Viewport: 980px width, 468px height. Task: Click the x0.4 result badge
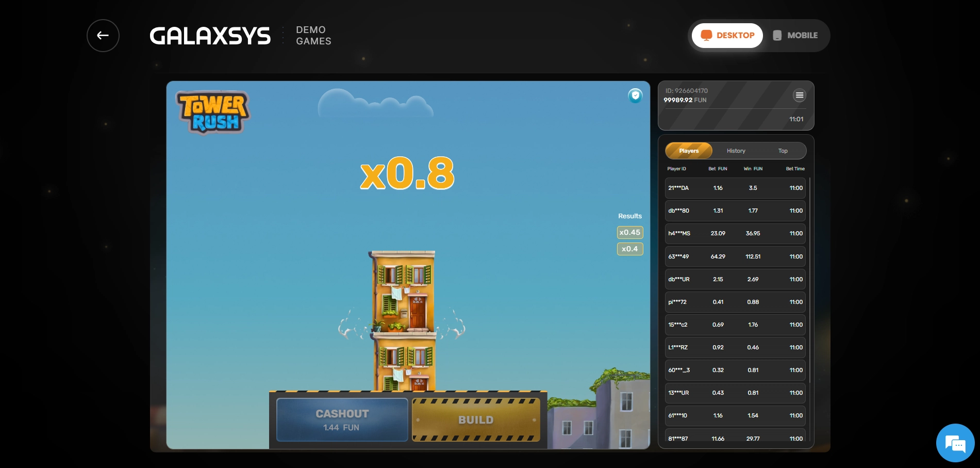coord(630,249)
